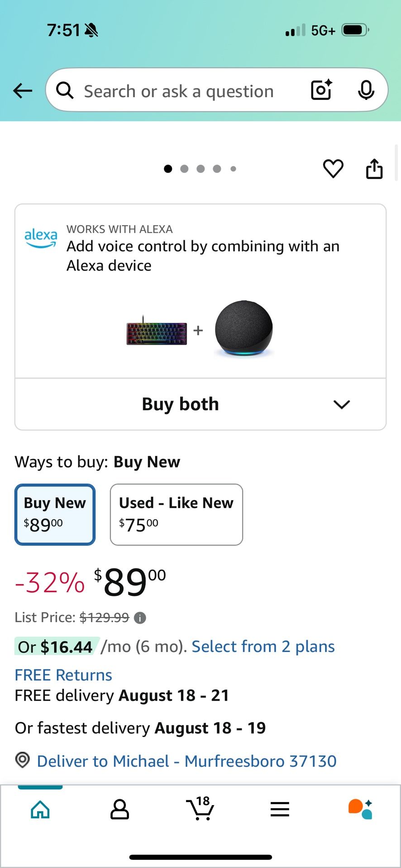Tap the delivery location pin icon
The width and height of the screenshot is (401, 868).
click(x=23, y=760)
